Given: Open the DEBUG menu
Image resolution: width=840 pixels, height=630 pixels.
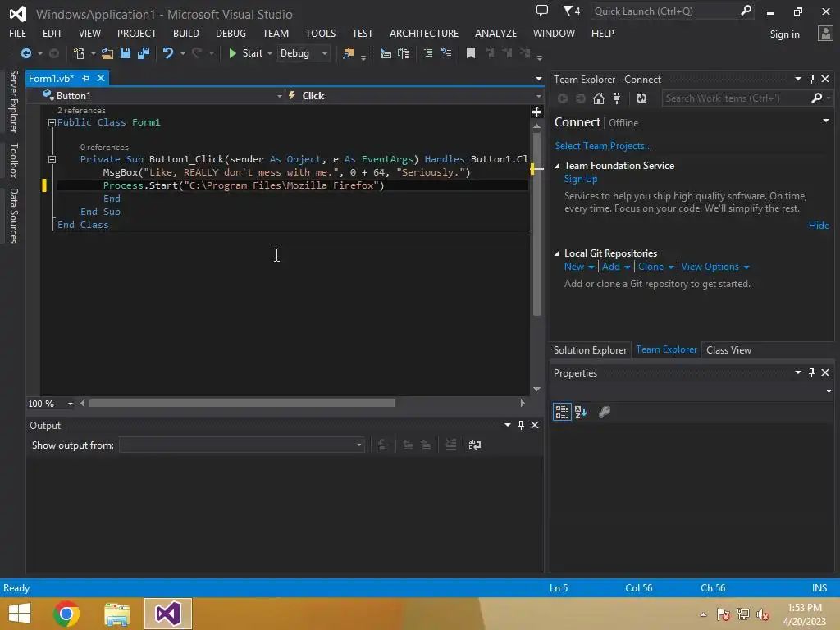Looking at the screenshot, I should click(231, 33).
